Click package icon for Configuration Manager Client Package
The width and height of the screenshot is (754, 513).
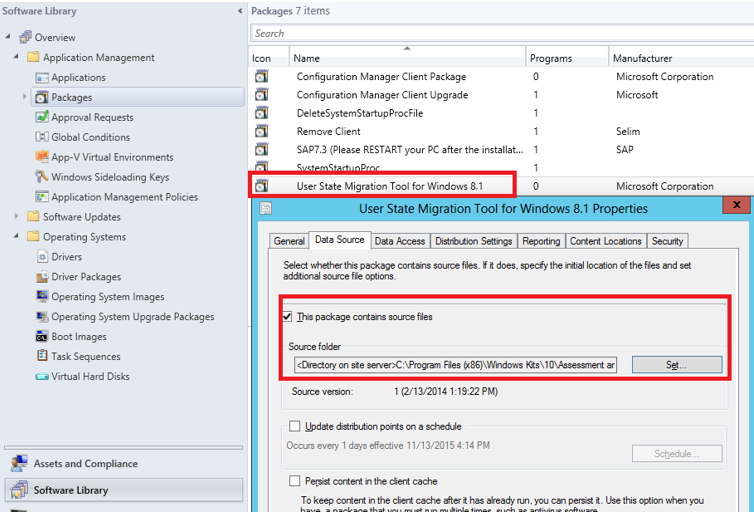coord(261,76)
